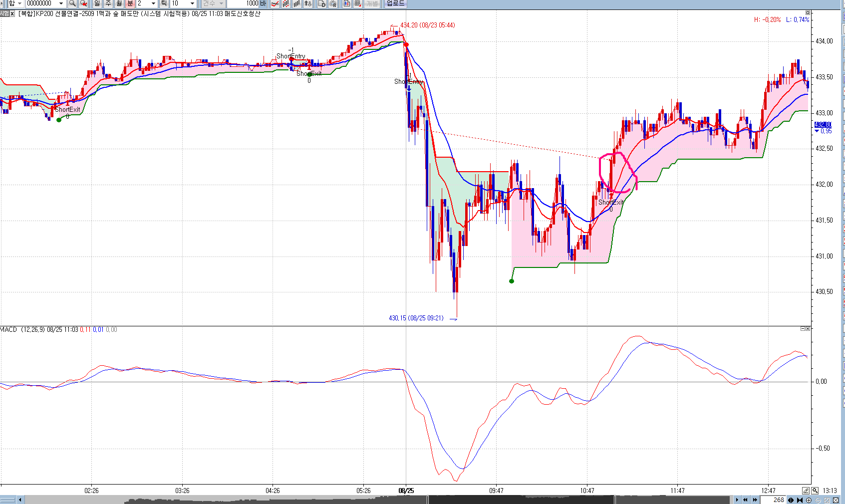
Task: Select the 주 (weekly) period tab
Action: click(x=108, y=3)
